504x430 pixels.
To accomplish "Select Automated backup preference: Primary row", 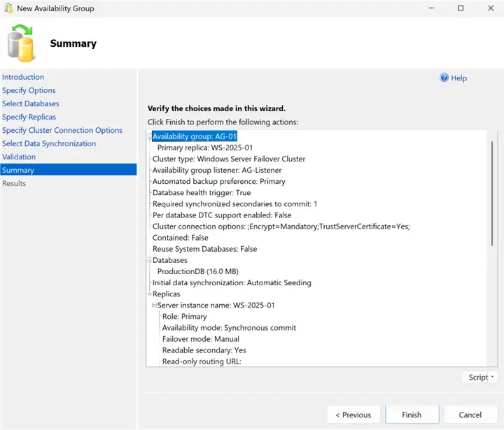I will [219, 182].
